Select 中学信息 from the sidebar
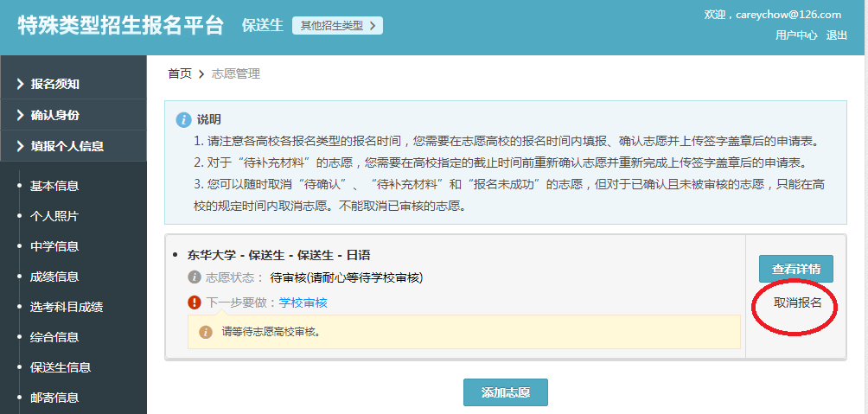The width and height of the screenshot is (868, 414). tap(54, 246)
